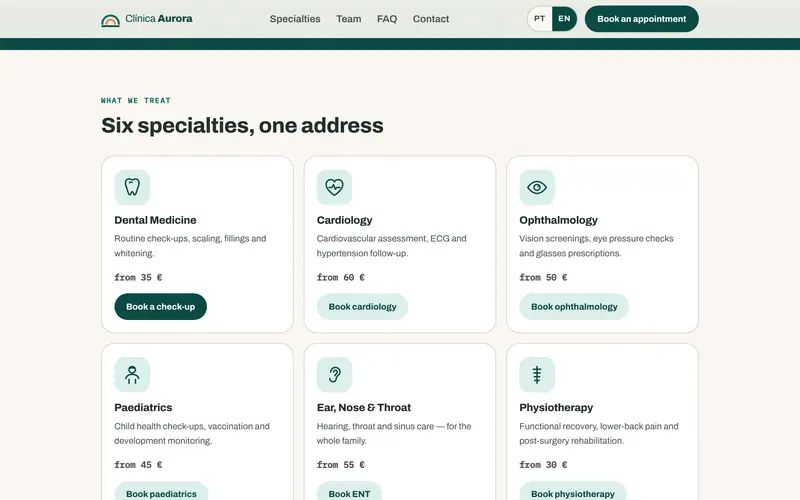Image resolution: width=800 pixels, height=500 pixels.
Task: Open the FAQ nav link
Action: point(387,19)
